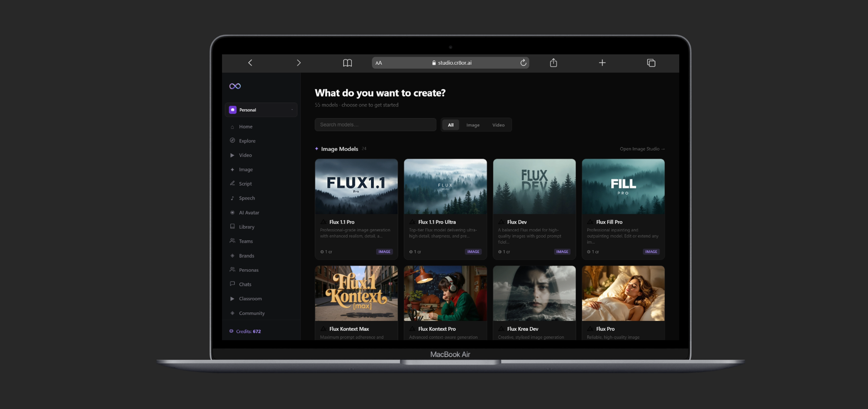Click the IMAGE badge on Flux Dev card

pos(562,252)
